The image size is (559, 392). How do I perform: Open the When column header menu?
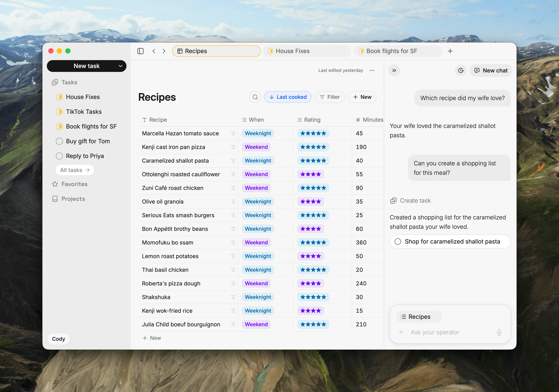pos(253,120)
